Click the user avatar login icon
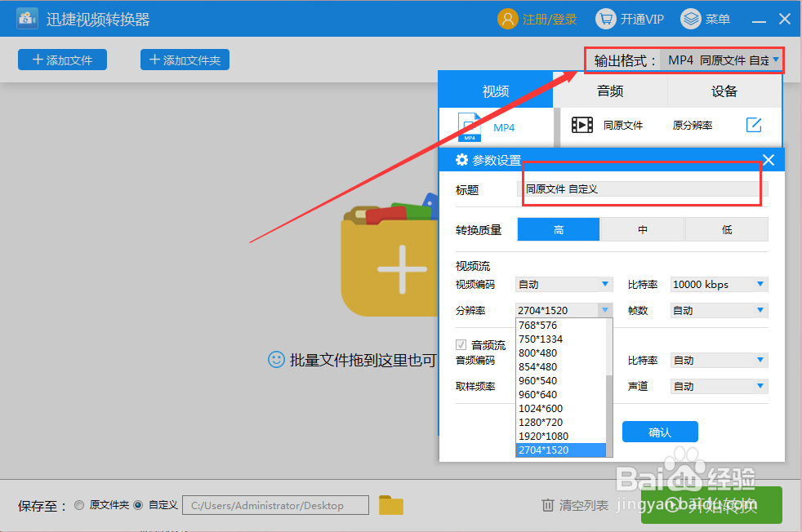Image resolution: width=802 pixels, height=532 pixels. (x=507, y=20)
